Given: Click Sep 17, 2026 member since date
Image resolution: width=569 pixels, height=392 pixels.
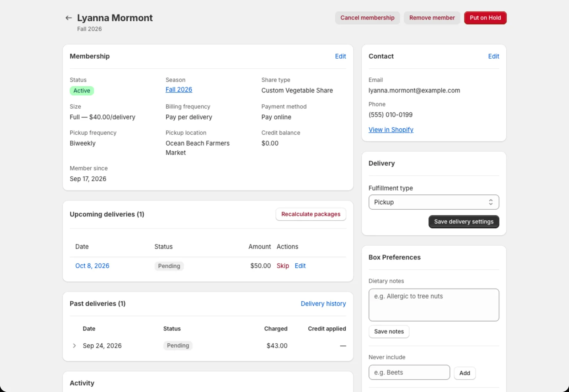Looking at the screenshot, I should pyautogui.click(x=88, y=179).
